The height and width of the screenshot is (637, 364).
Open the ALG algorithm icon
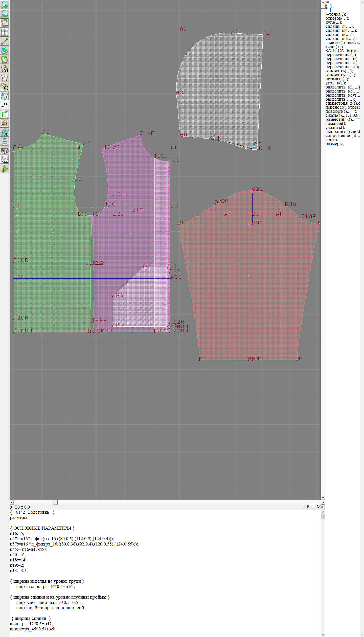point(5,160)
